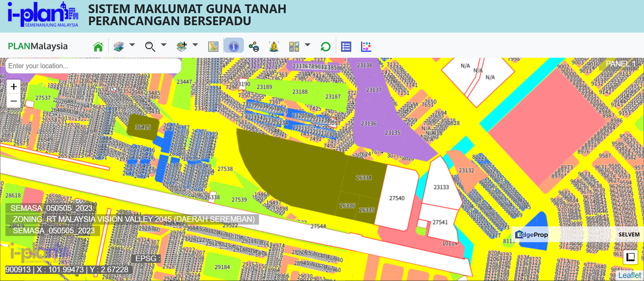Click white lot 23133
Screen dimensions: 644x281
click(441, 187)
